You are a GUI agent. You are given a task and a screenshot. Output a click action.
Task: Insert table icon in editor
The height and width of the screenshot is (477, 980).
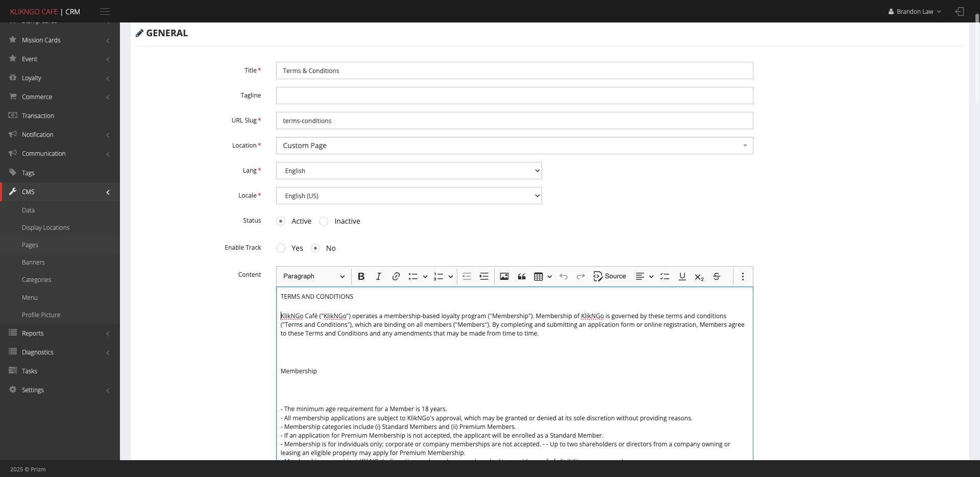538,276
